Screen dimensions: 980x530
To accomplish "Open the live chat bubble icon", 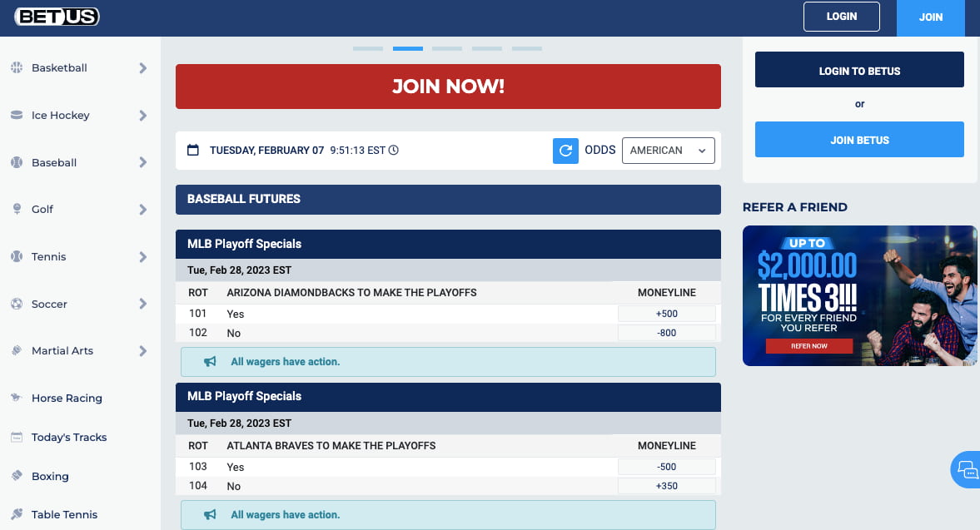I will tap(966, 469).
